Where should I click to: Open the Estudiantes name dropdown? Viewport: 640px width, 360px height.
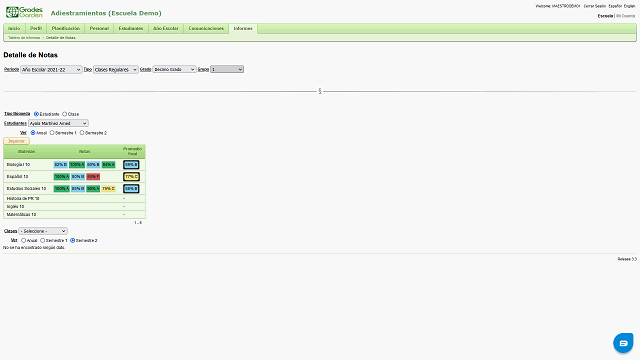(x=58, y=123)
